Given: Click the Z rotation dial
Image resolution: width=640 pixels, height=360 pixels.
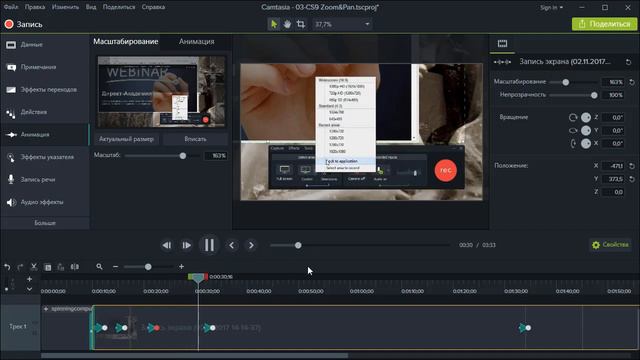Looking at the screenshot, I should point(586,118).
